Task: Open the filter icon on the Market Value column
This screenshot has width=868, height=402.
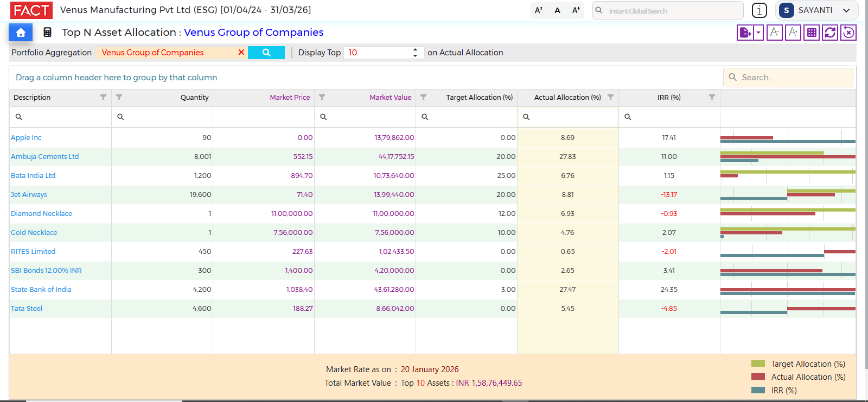Action: point(322,97)
